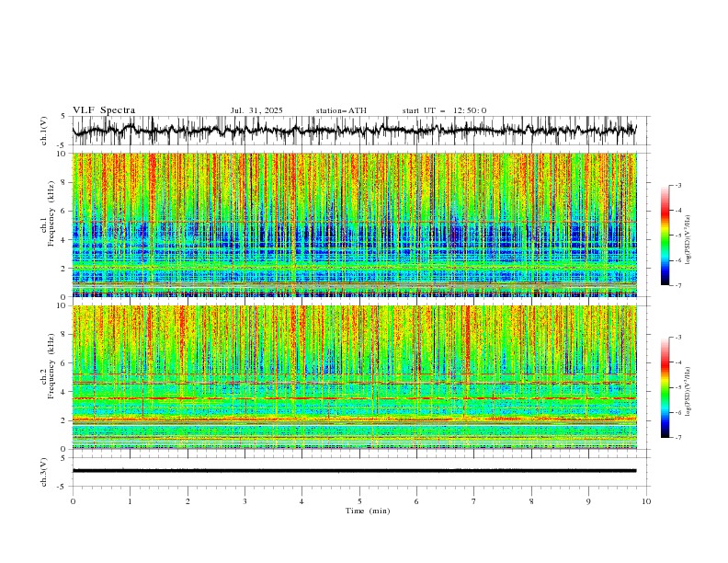Click the '-7' label on the ch.2 colorbar
This screenshot has height=563, width=728.
677,437
